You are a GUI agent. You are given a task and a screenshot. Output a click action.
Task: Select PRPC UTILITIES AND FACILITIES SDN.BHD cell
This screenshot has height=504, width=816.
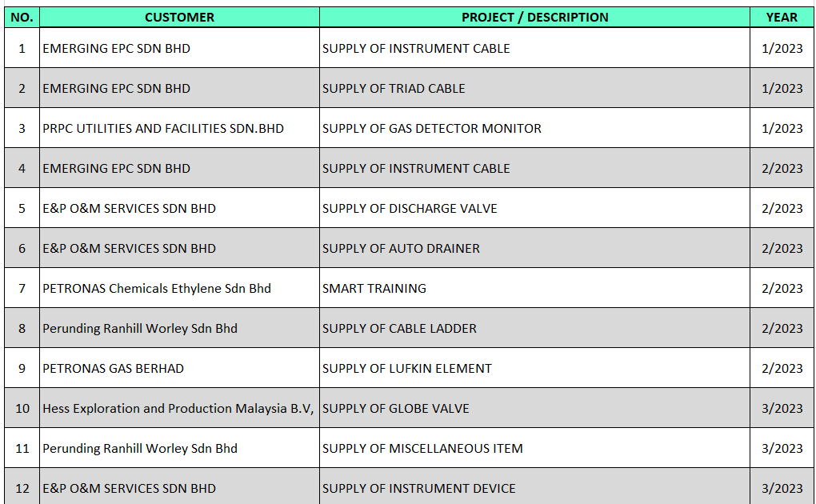(x=163, y=128)
